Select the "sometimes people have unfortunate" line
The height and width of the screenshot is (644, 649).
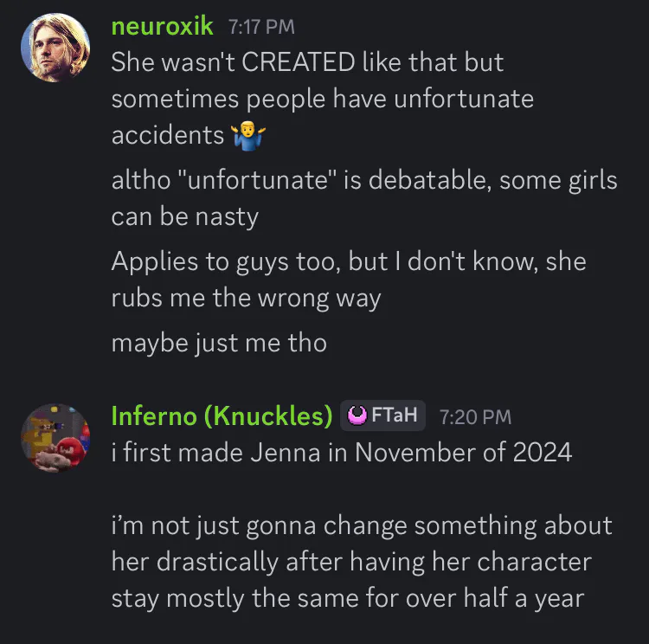click(x=323, y=100)
